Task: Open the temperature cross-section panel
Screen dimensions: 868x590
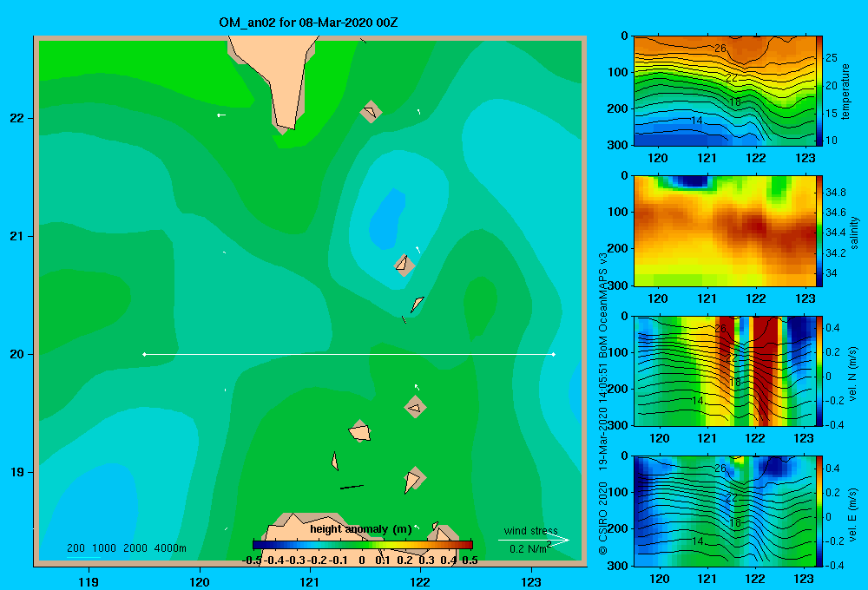Action: [x=725, y=91]
